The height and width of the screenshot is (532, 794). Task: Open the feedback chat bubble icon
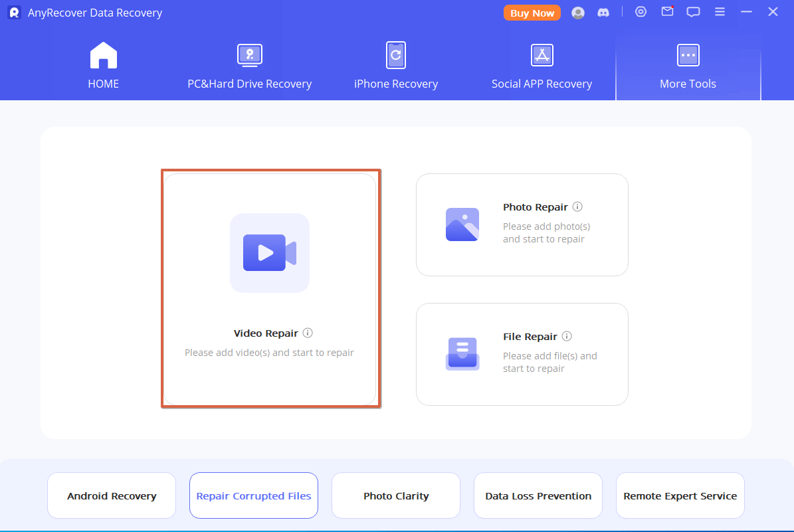[693, 12]
